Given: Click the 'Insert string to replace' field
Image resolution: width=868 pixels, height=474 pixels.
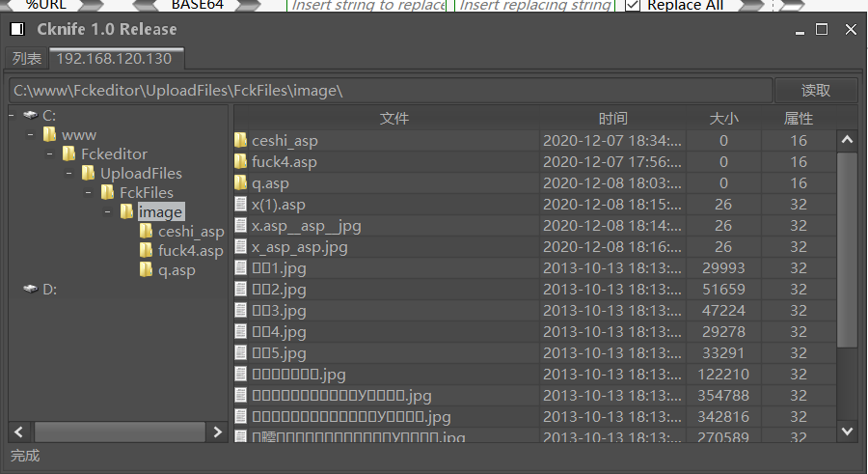Looking at the screenshot, I should pyautogui.click(x=367, y=5).
